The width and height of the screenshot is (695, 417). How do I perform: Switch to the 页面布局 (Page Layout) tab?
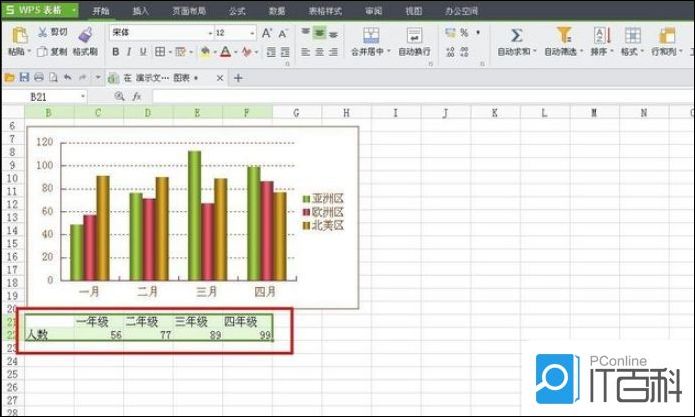click(x=189, y=11)
